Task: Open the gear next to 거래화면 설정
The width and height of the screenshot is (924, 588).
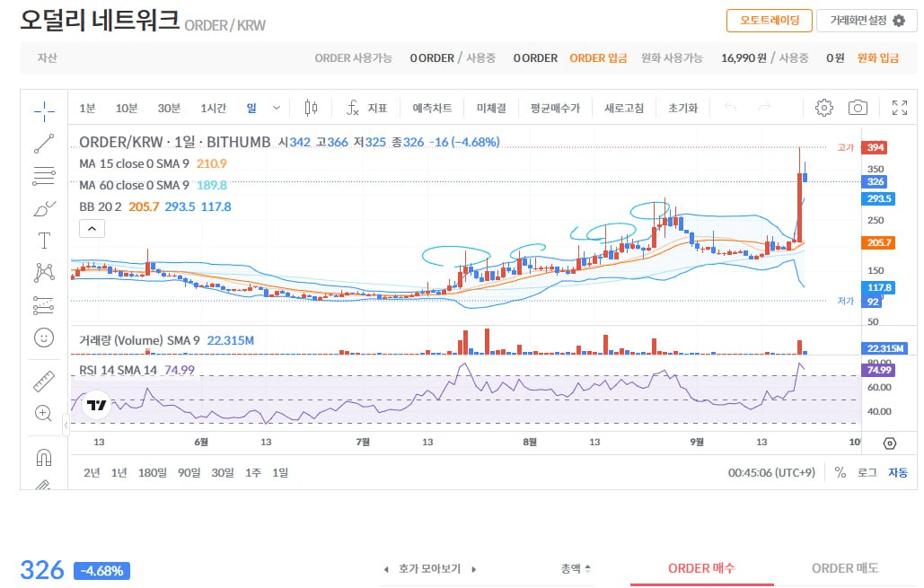Action: click(x=899, y=21)
